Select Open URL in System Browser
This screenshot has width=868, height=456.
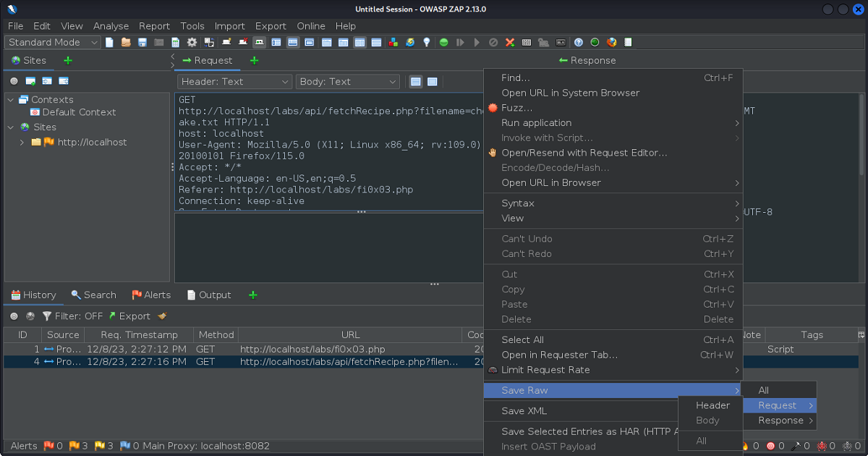click(x=613, y=93)
